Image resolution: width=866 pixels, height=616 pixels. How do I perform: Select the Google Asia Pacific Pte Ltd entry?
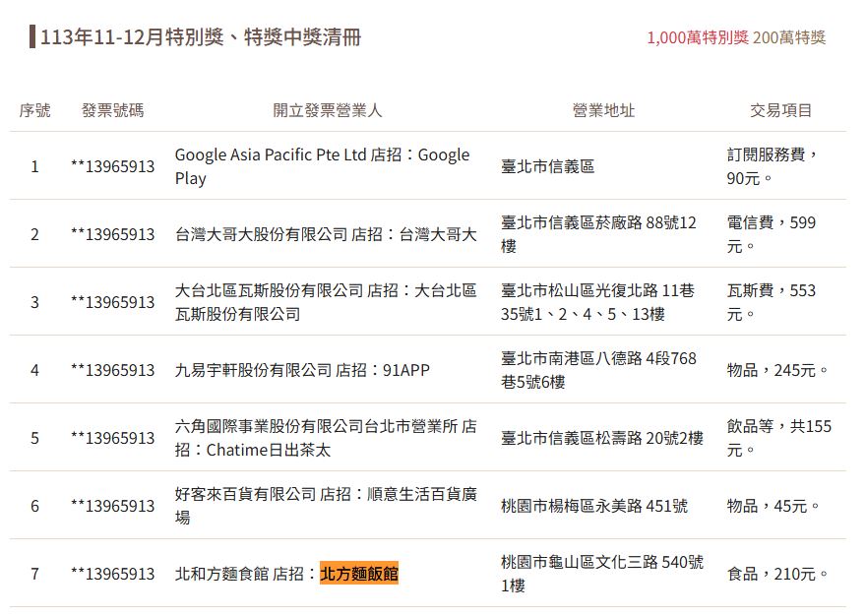coord(322,166)
